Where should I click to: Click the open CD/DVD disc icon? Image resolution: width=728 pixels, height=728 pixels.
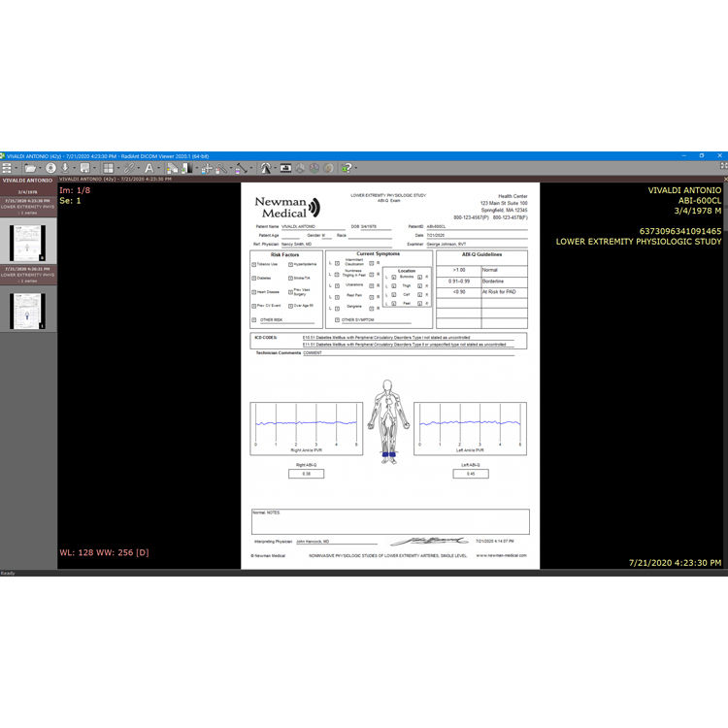coord(51,169)
